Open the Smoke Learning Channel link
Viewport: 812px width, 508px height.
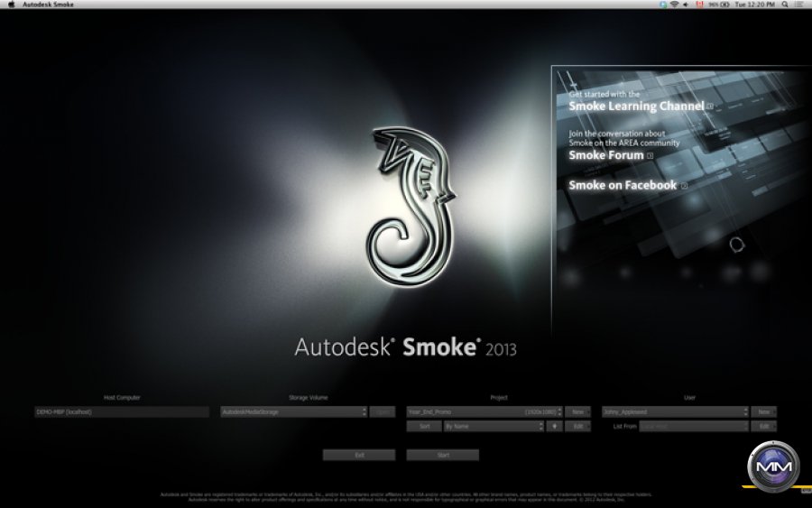[x=636, y=106]
